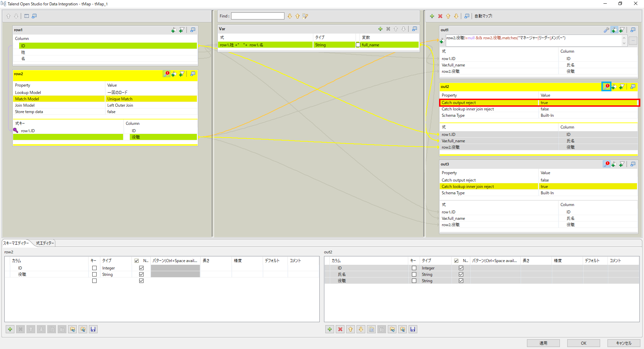Save the row2 schema with the floppy disk icon

pos(93,329)
